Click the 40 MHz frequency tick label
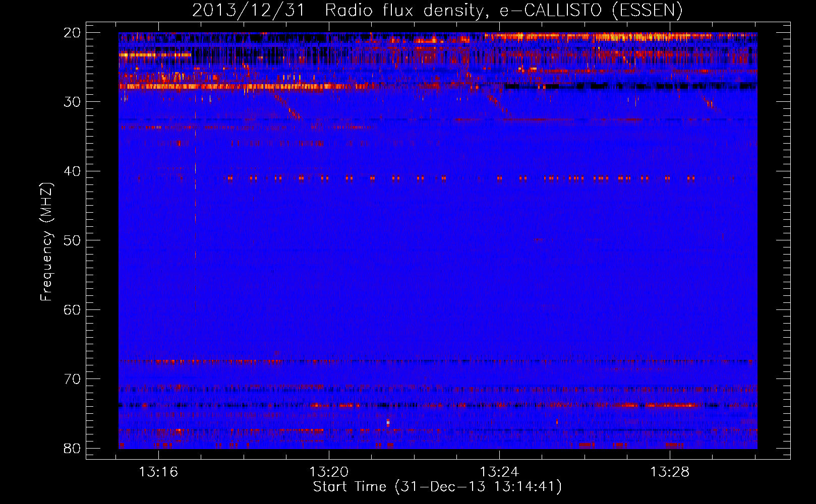This screenshot has height=504, width=816. click(x=73, y=171)
